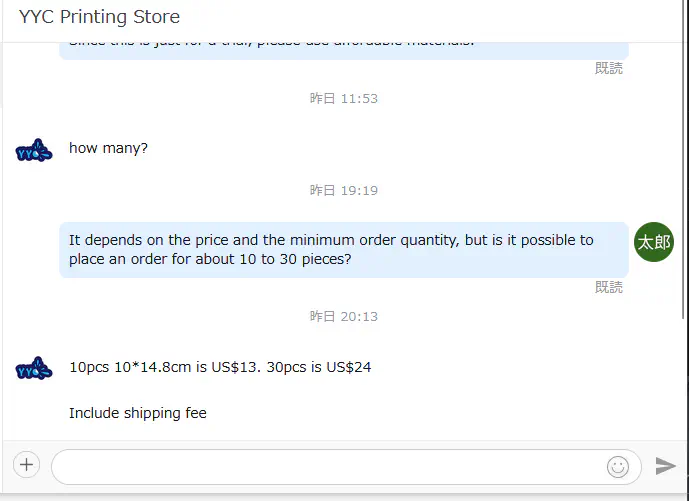Open the emoji smiley picker
Viewport: 689px width, 501px height.
tap(618, 466)
